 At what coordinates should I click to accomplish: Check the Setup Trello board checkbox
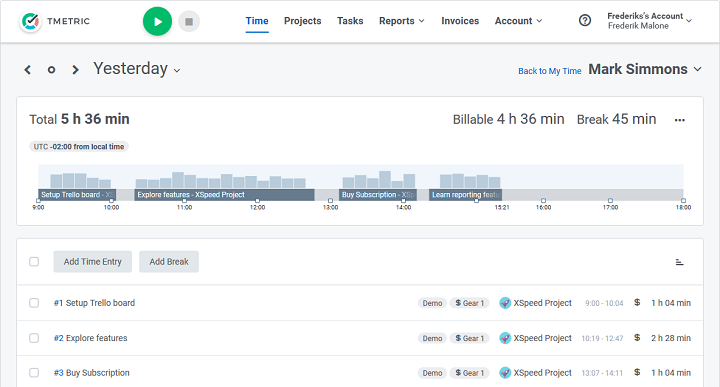point(34,303)
